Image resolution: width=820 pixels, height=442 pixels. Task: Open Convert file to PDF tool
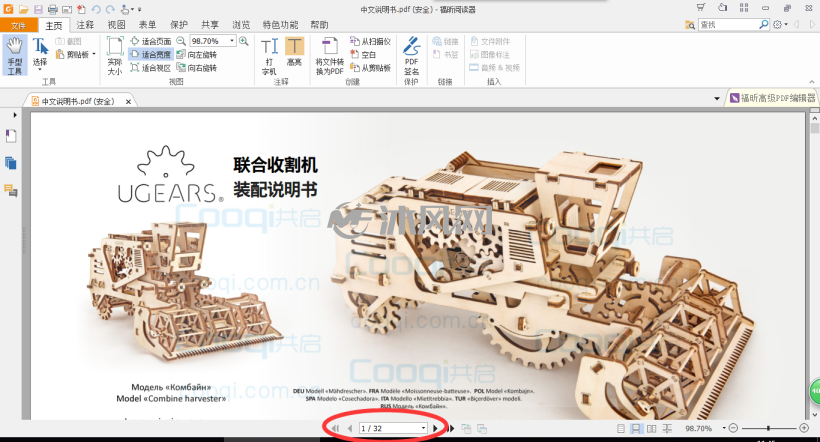[x=329, y=55]
